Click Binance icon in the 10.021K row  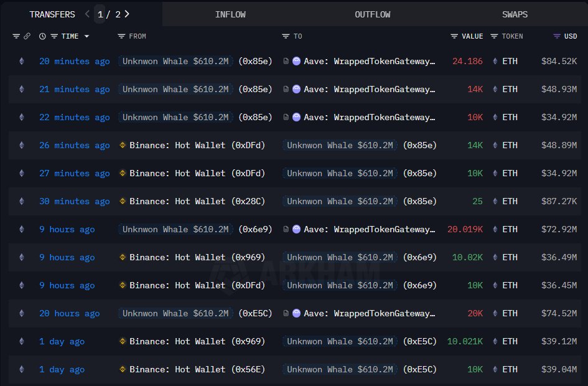click(122, 341)
